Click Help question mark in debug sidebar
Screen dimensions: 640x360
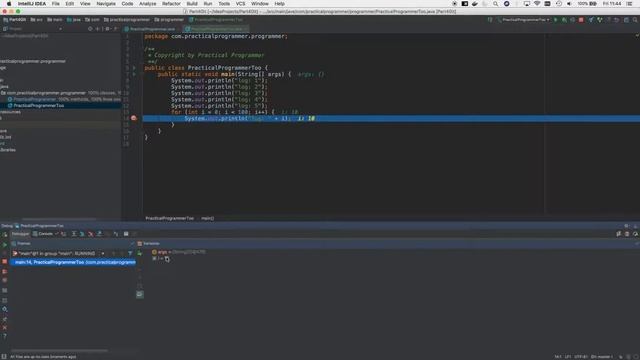coord(4,336)
